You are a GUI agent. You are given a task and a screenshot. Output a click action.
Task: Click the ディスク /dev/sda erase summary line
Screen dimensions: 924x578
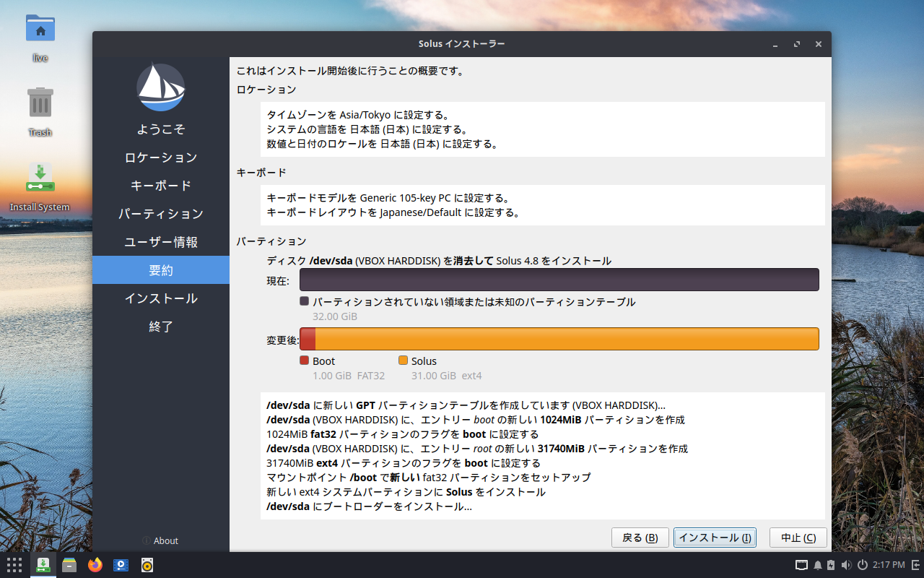click(x=439, y=261)
